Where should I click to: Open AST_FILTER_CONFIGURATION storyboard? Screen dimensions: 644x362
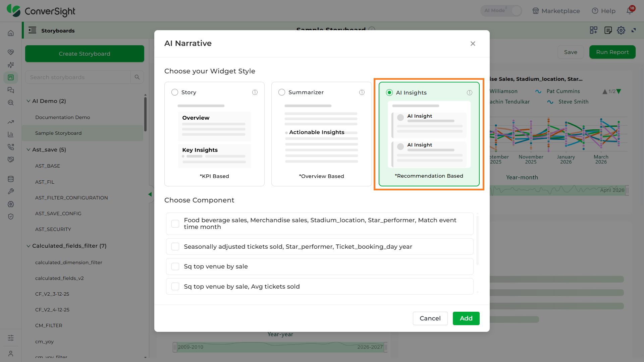pyautogui.click(x=71, y=198)
